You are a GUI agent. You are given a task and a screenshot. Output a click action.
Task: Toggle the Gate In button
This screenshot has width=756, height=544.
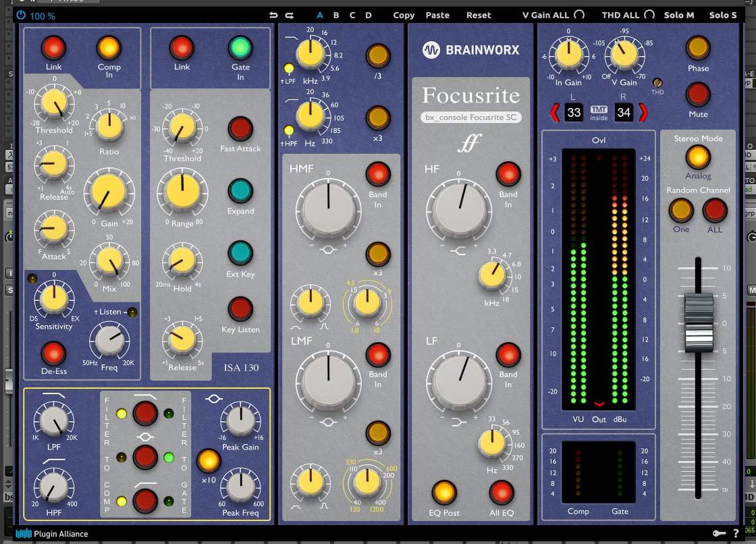[240, 48]
